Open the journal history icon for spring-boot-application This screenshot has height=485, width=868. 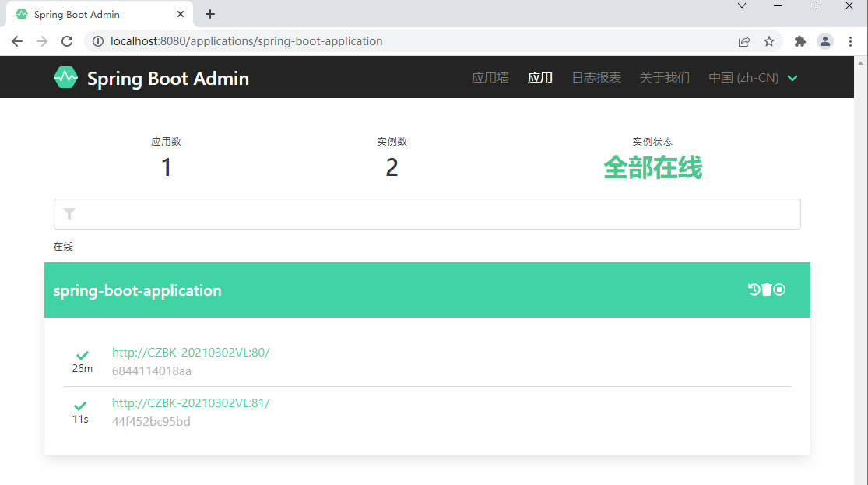(754, 290)
